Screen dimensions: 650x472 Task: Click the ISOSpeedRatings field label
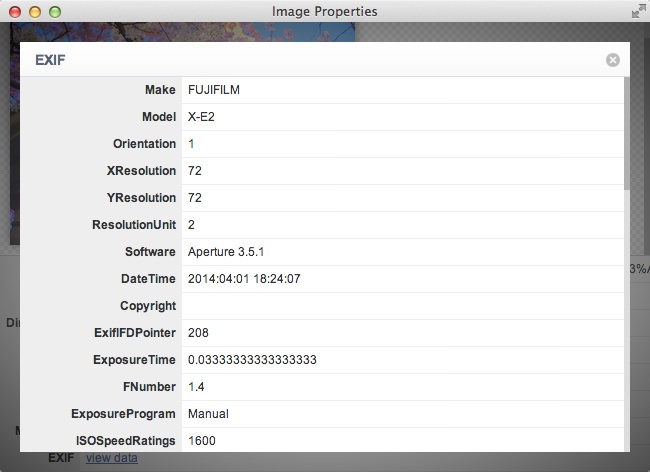(126, 441)
